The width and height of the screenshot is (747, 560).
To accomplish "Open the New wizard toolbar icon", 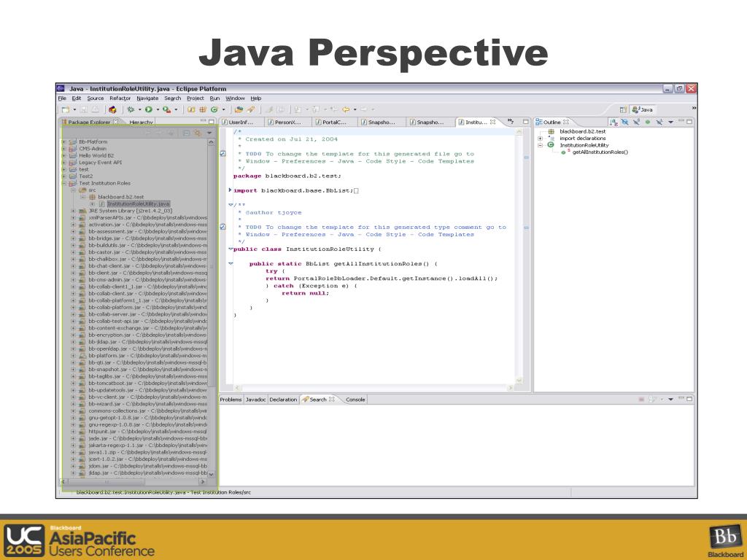I will coord(65,109).
